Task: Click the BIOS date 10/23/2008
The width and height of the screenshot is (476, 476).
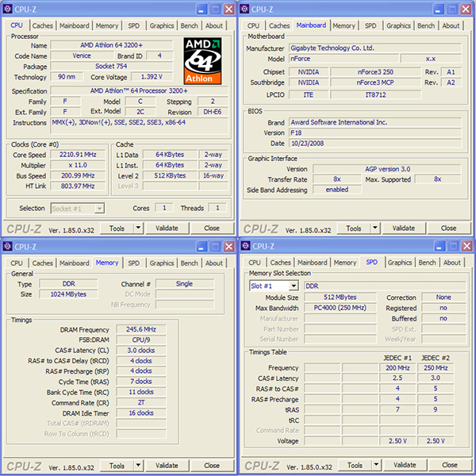Action: (x=375, y=144)
